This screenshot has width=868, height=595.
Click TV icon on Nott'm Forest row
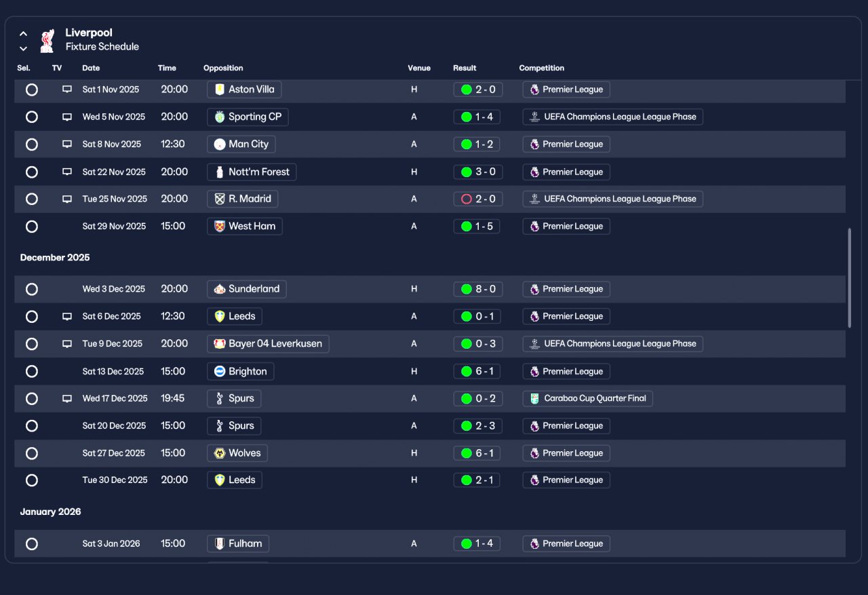pyautogui.click(x=67, y=172)
